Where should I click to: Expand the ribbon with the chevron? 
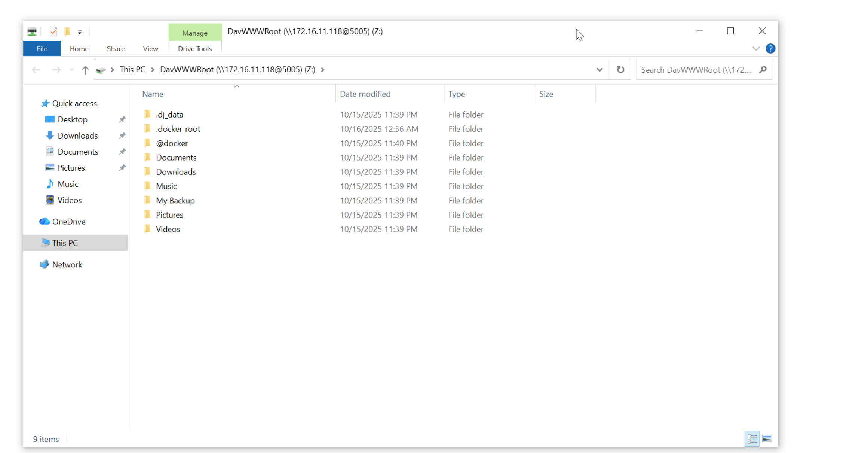(x=756, y=49)
